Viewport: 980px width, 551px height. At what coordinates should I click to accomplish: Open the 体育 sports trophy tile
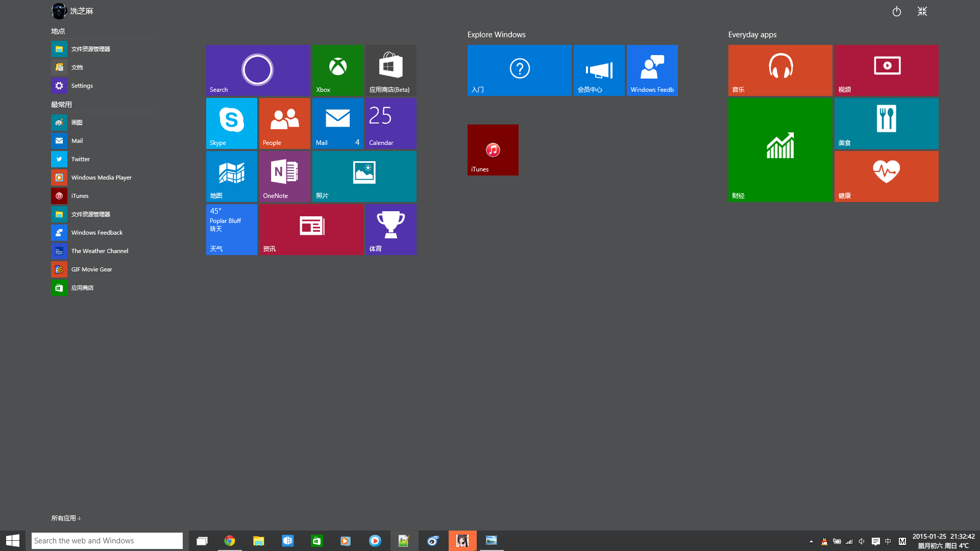coord(390,230)
